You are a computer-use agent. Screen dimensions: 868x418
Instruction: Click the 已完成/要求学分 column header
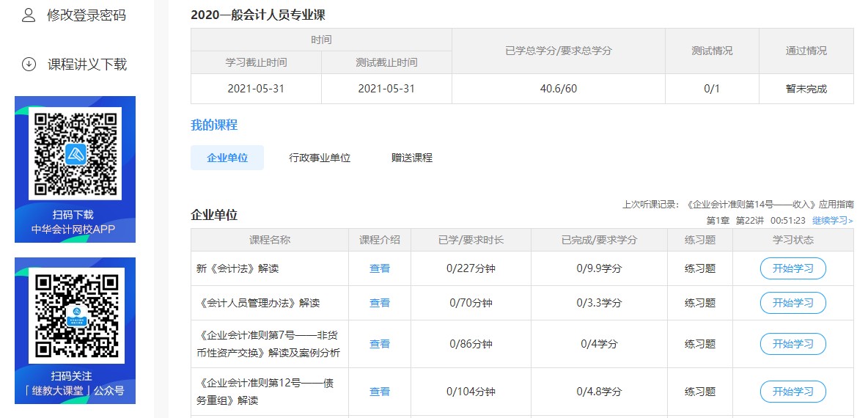click(x=599, y=241)
